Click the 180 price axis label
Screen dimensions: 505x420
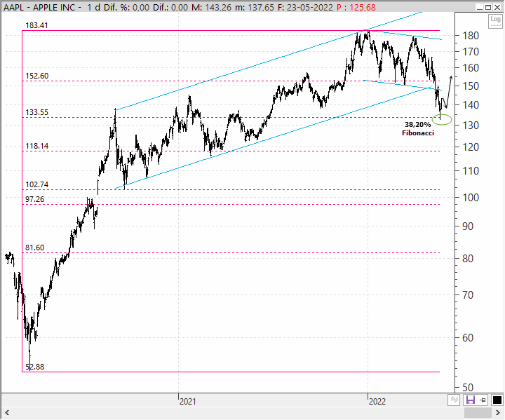(471, 36)
